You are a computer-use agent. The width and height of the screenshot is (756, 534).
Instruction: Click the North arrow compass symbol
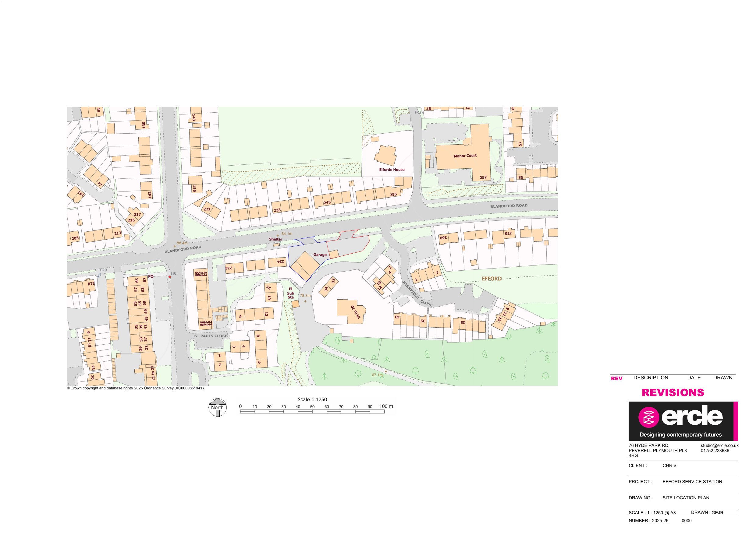(217, 407)
